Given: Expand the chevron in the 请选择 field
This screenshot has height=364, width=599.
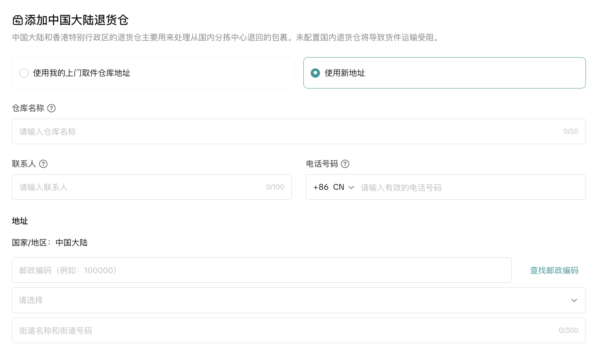Looking at the screenshot, I should (574, 300).
